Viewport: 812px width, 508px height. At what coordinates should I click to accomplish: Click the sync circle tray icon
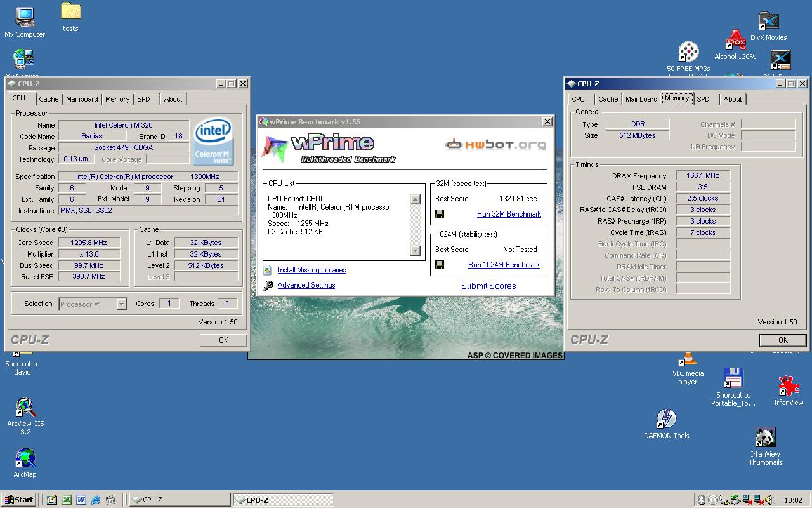click(x=713, y=500)
